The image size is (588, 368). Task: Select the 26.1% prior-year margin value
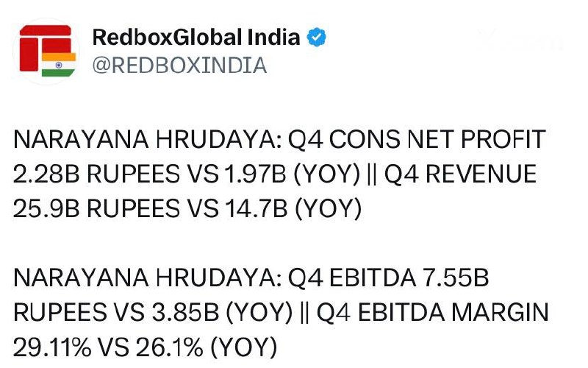coord(170,347)
